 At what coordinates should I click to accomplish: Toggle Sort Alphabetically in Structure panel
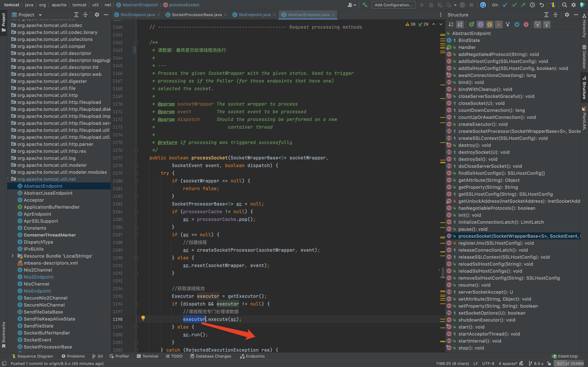coord(460,24)
